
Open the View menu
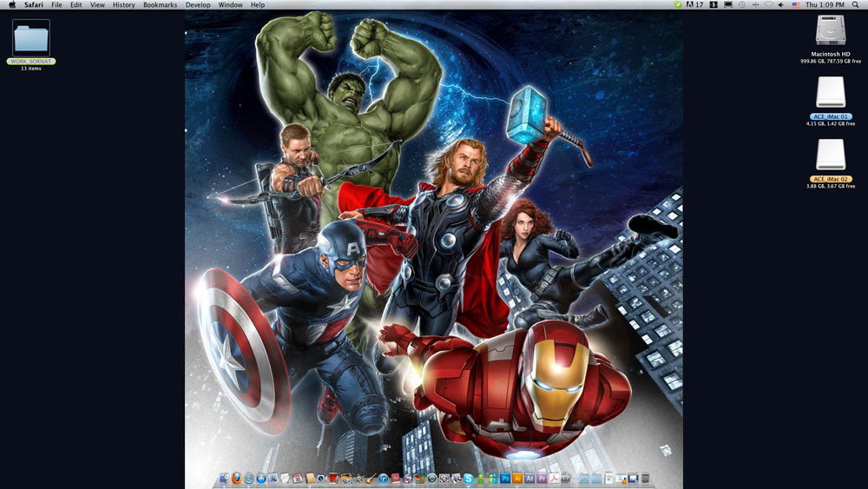tap(97, 4)
